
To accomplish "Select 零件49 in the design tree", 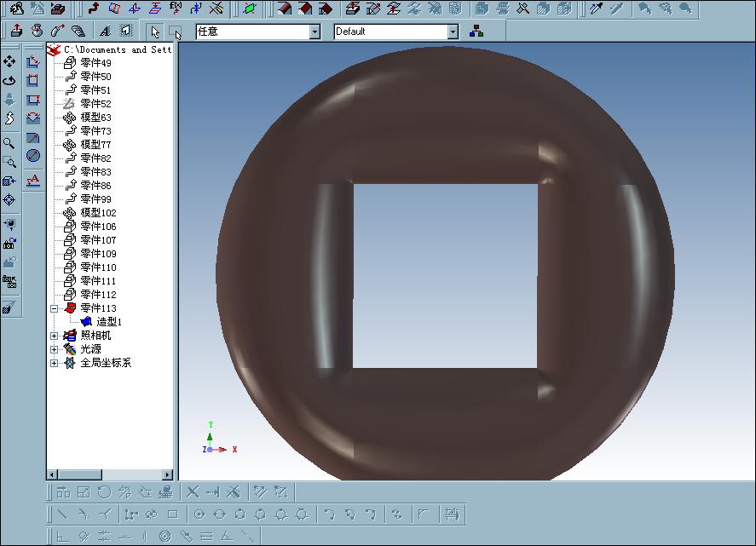I will [96, 63].
